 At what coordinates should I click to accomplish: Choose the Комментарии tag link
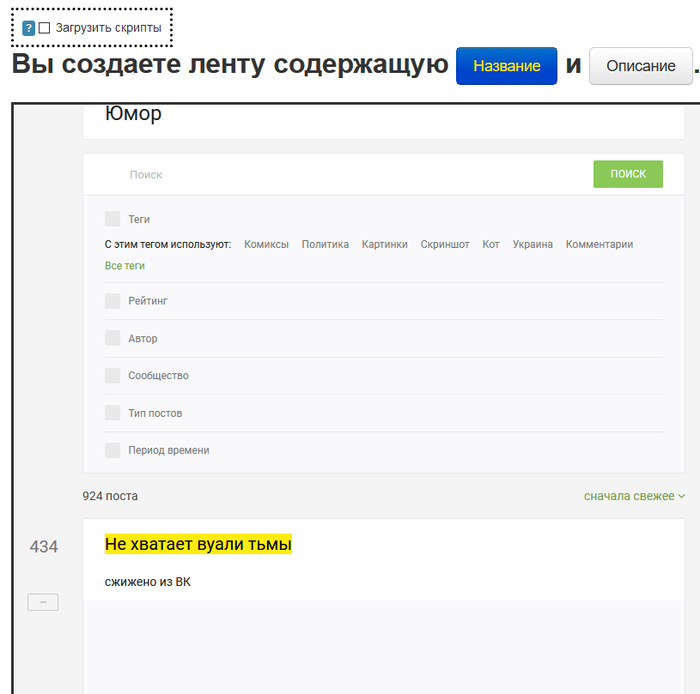[x=599, y=244]
